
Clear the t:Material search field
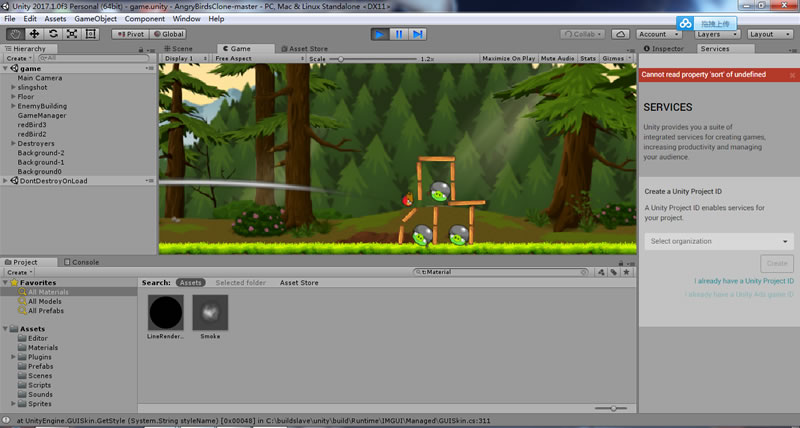pos(584,272)
